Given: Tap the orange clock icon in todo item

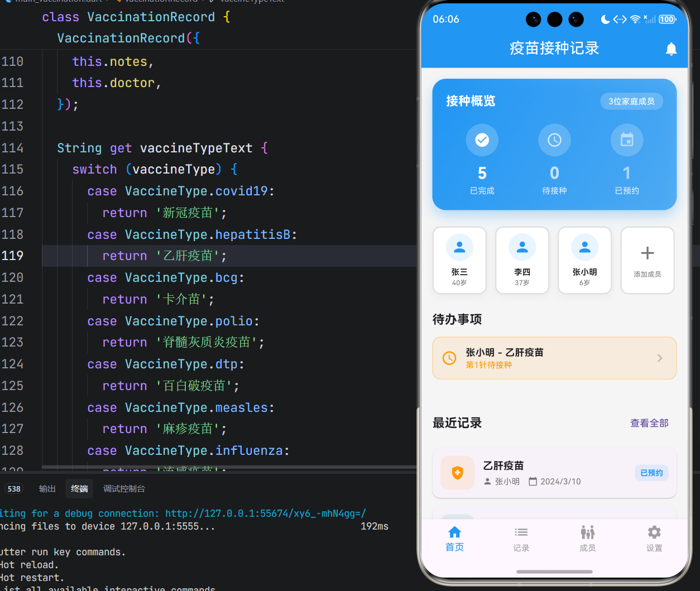Looking at the screenshot, I should [x=449, y=358].
